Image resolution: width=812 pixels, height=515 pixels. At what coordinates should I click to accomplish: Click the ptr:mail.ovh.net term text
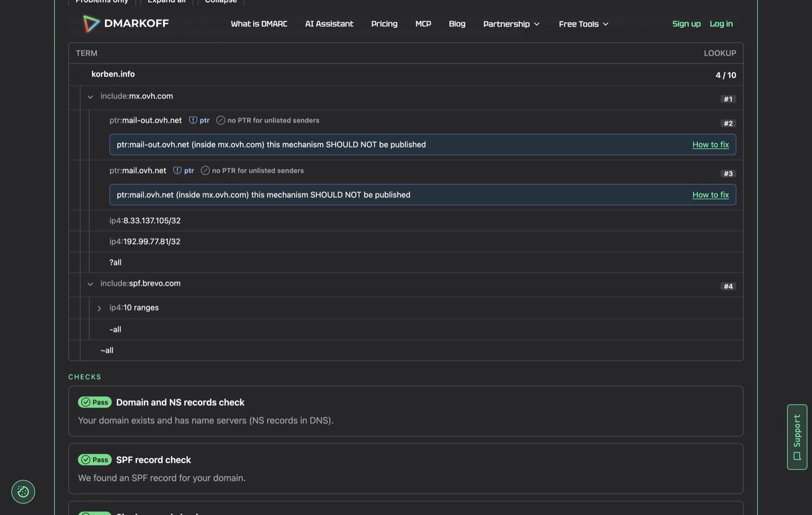click(138, 171)
